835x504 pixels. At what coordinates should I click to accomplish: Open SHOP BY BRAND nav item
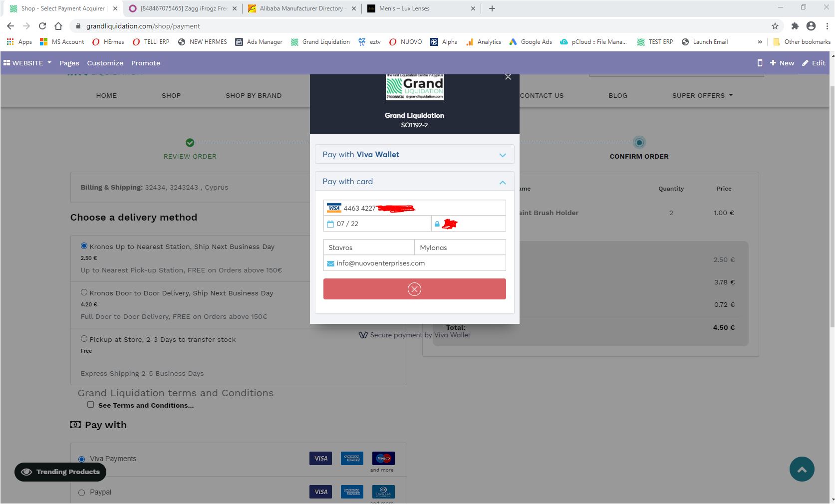click(x=254, y=95)
